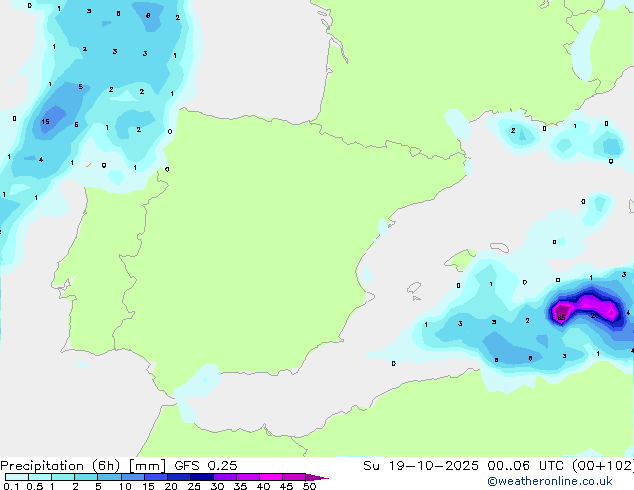Click the legend label '0.1'

(x=11, y=486)
